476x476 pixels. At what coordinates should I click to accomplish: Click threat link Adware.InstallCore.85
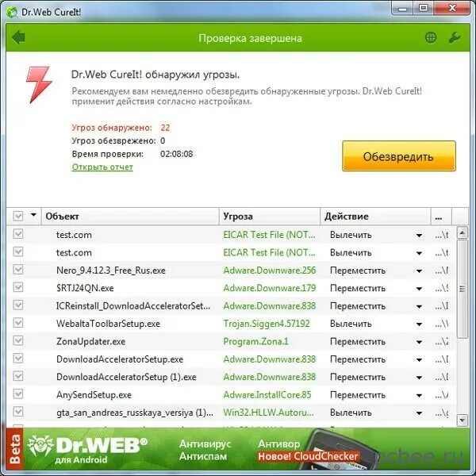coord(267,394)
